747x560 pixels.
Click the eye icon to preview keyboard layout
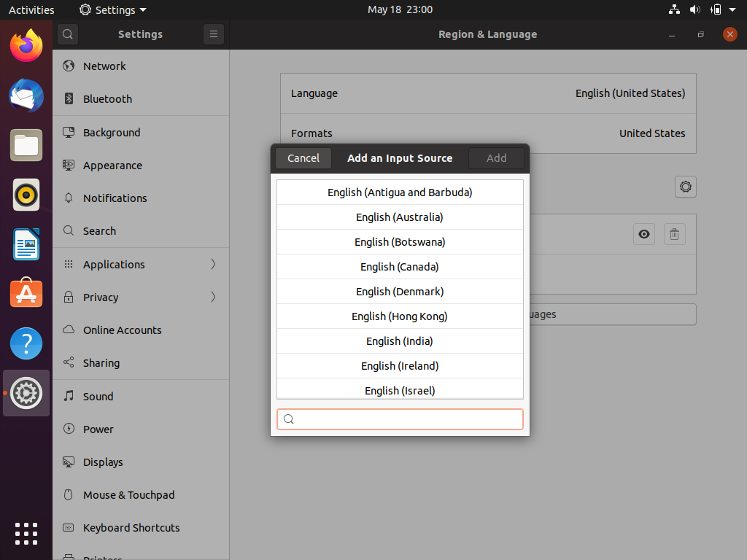click(644, 234)
